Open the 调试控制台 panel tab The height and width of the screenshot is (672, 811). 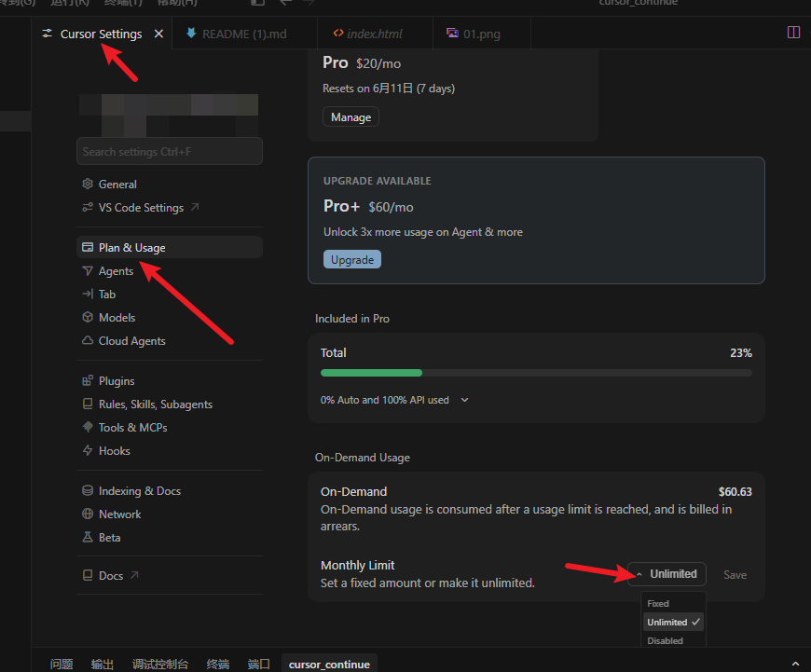[x=159, y=664]
